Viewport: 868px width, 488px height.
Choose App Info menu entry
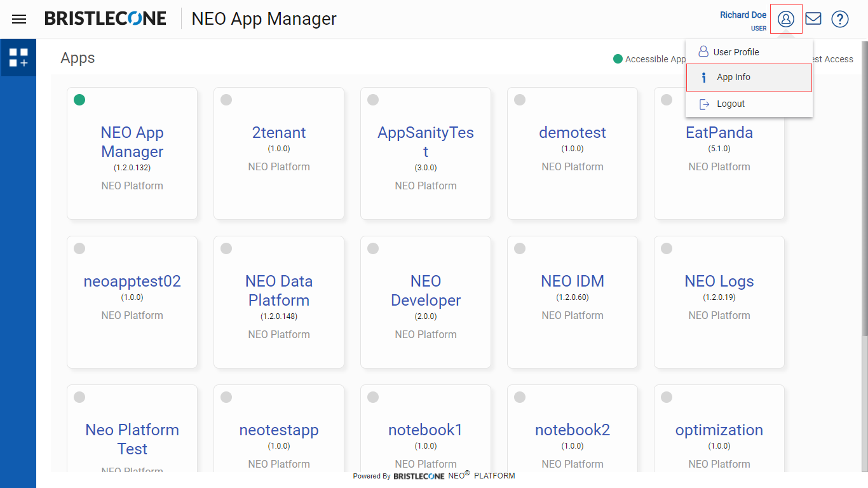pos(749,78)
